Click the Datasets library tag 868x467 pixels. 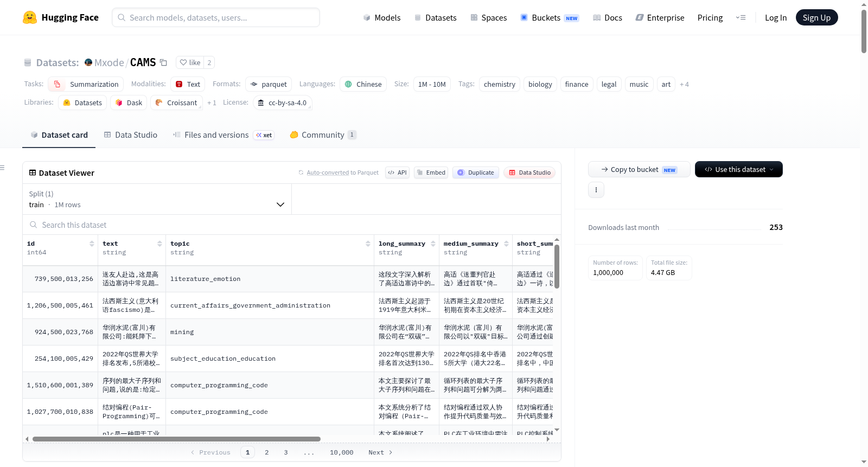pos(82,103)
